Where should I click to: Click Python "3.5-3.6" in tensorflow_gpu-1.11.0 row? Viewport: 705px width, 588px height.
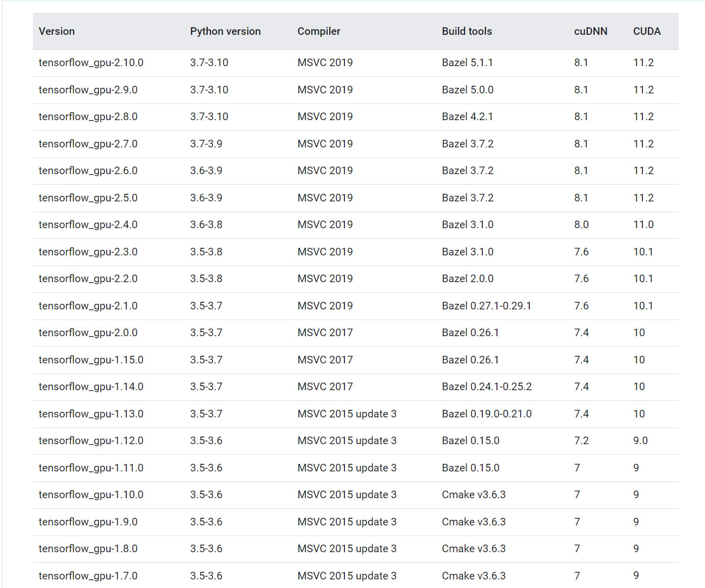click(x=206, y=468)
